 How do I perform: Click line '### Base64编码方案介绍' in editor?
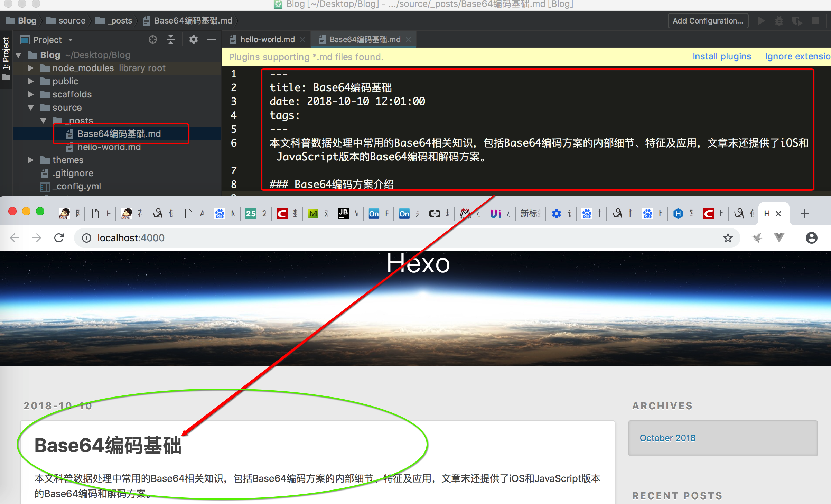pos(332,184)
